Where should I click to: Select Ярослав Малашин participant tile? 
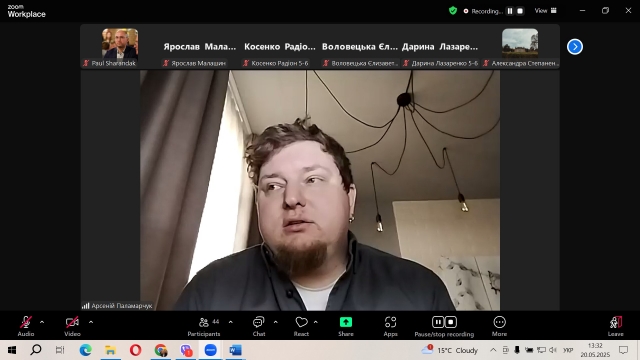(x=200, y=47)
